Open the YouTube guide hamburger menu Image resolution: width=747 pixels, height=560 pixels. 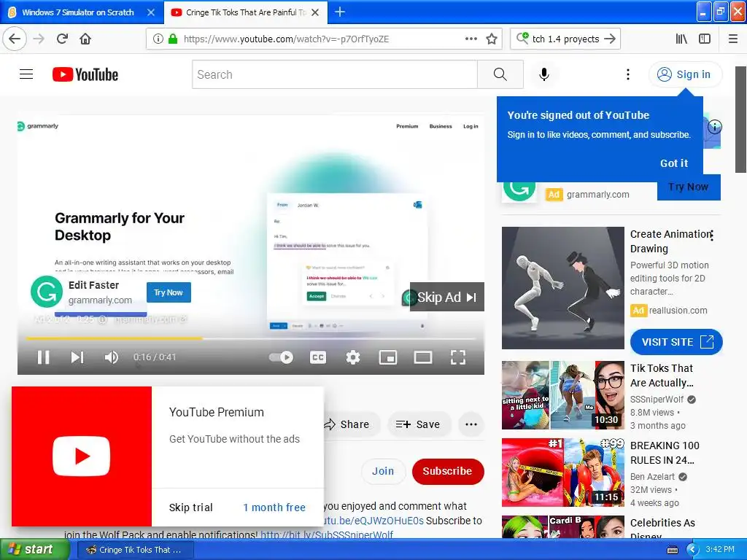point(26,74)
